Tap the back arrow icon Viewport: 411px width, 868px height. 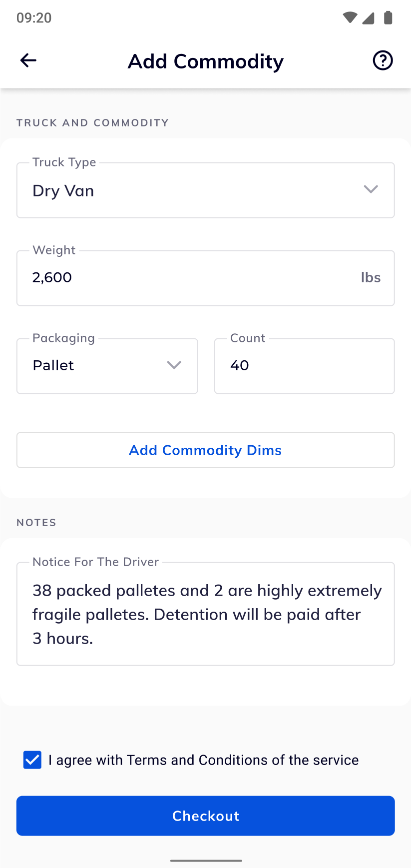pyautogui.click(x=28, y=60)
